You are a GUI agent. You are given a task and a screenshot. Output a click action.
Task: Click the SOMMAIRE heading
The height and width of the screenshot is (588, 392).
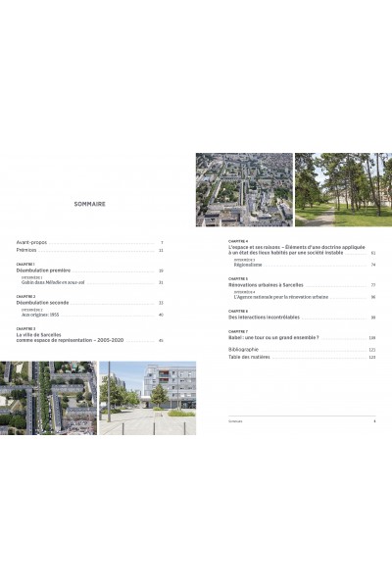point(89,204)
